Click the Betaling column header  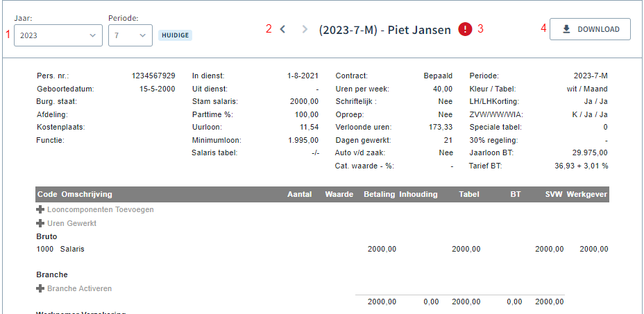click(379, 194)
